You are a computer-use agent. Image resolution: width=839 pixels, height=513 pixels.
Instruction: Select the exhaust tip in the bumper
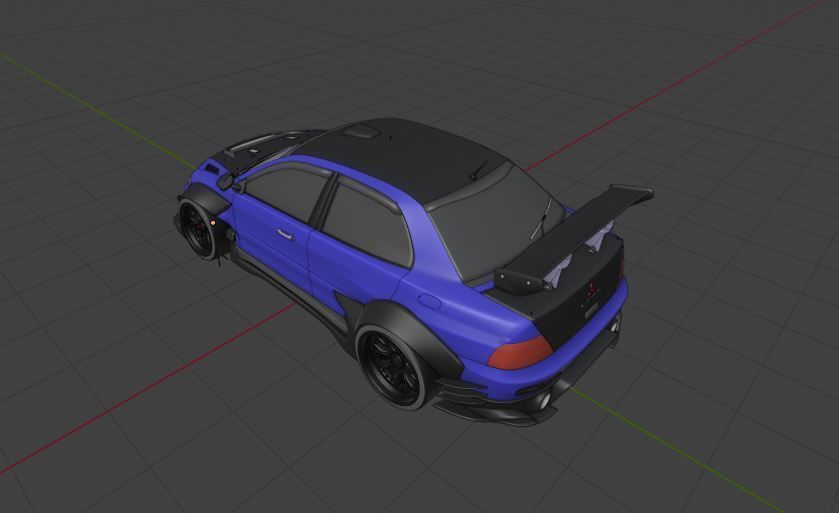544,400
